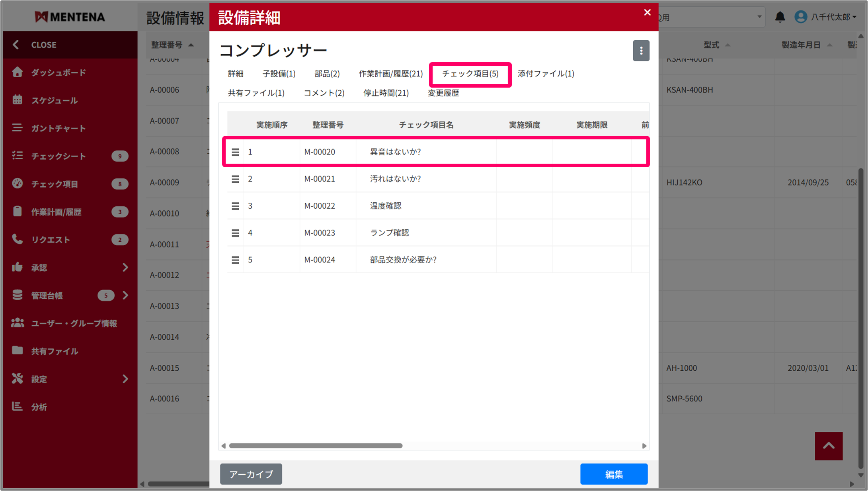Click the horizontal scrollbar in check items table

316,446
